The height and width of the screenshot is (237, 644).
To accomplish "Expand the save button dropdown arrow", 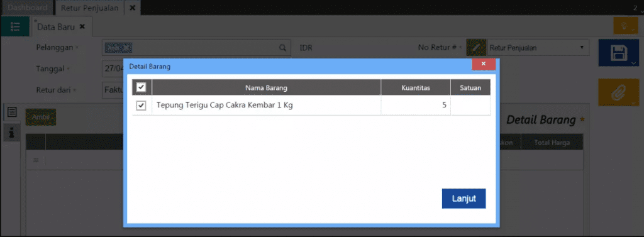I will coord(634,63).
